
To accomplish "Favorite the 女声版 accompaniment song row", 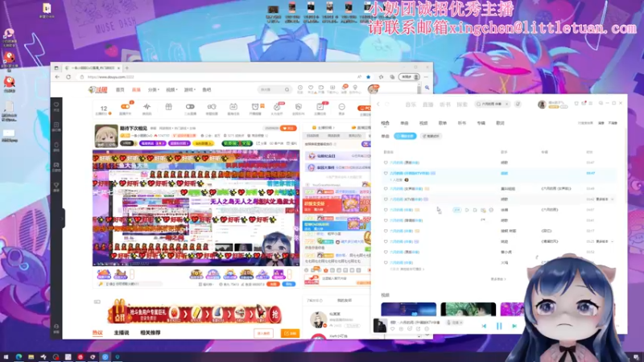I will (386, 189).
